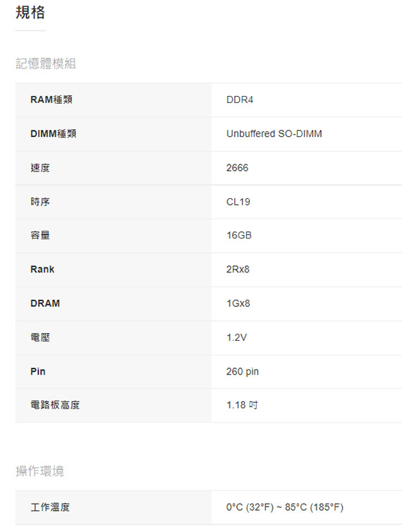
Task: Click the 容量 row label
Action: pyautogui.click(x=40, y=235)
